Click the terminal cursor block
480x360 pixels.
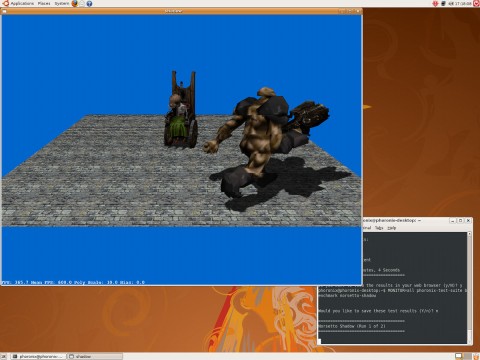[319, 341]
